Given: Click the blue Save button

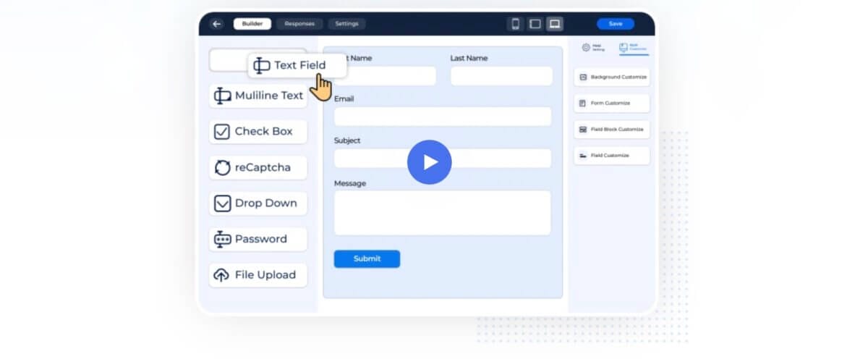Looking at the screenshot, I should coord(616,24).
